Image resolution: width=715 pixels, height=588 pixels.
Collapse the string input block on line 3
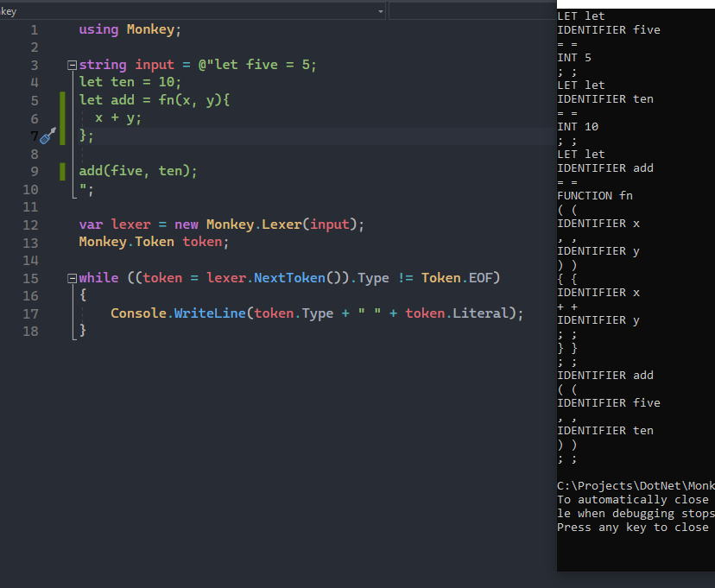pyautogui.click(x=72, y=65)
